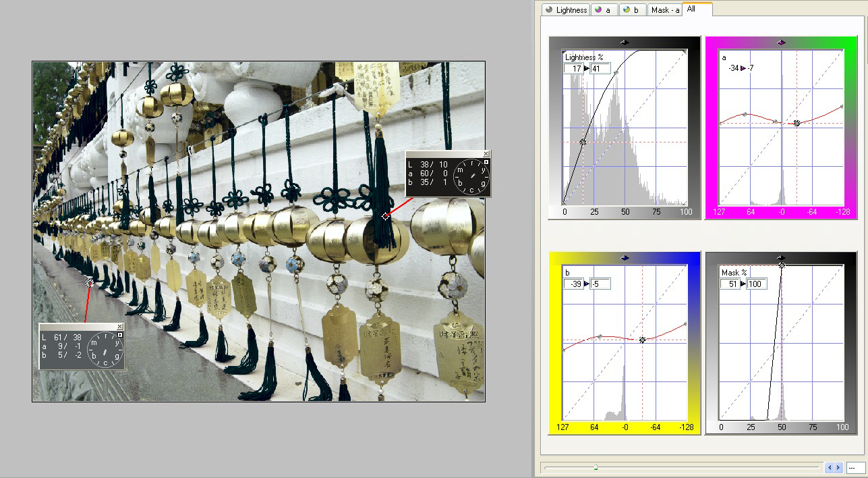Screen dimensions: 868x478
Task: Click the 'L 61/ 38' readout line
Action: coord(61,337)
